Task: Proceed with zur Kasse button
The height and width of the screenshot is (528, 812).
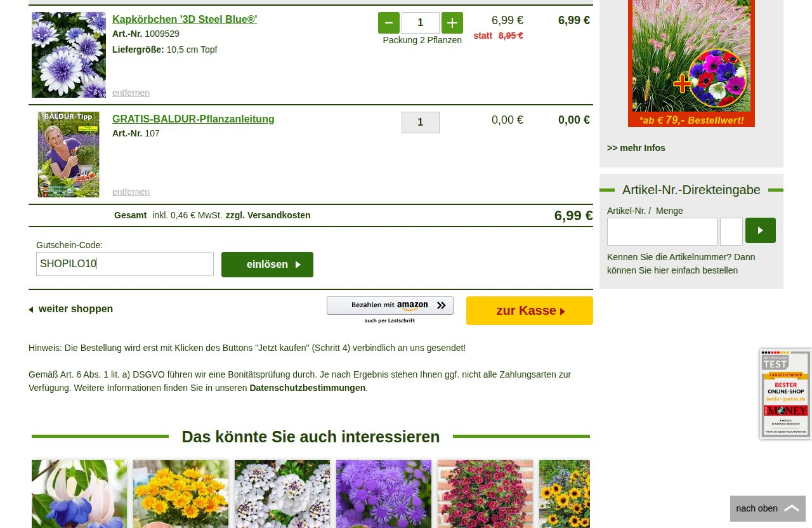Action: tap(530, 310)
